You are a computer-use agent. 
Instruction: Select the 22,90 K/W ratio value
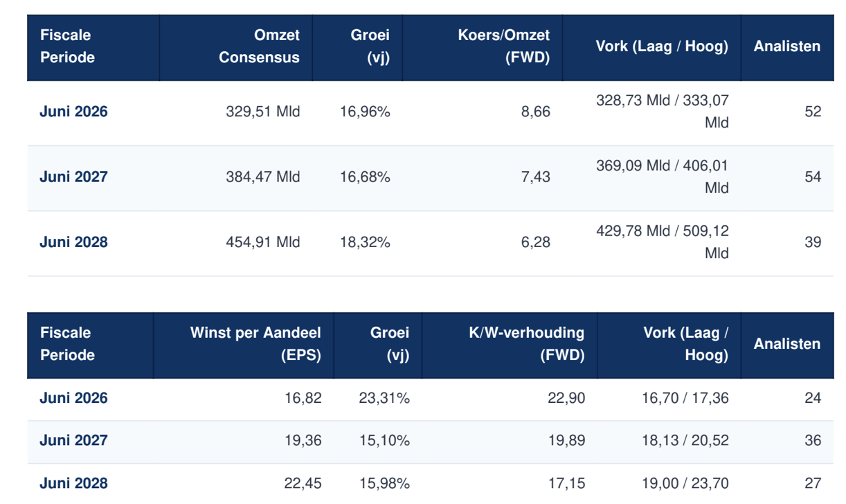pos(567,398)
